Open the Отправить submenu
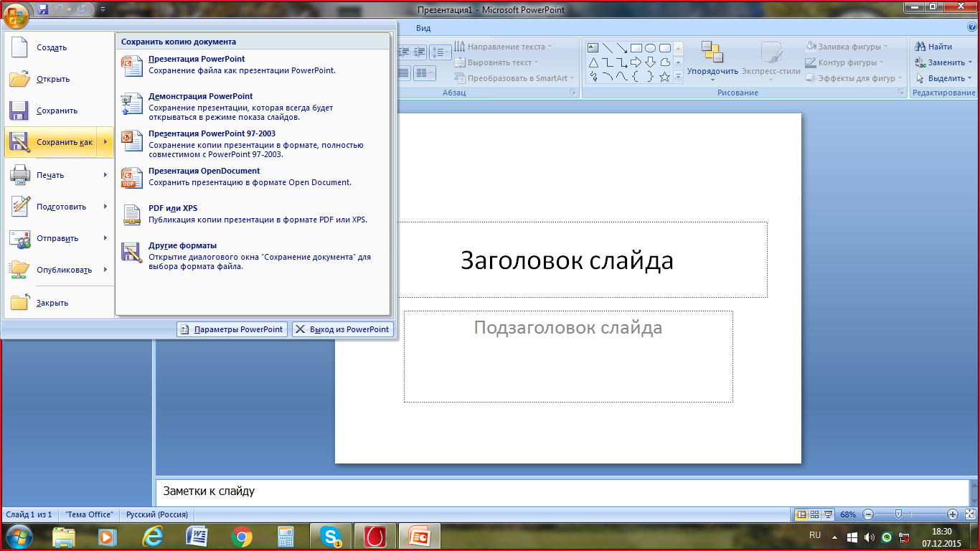This screenshot has height=551, width=980. pos(59,238)
